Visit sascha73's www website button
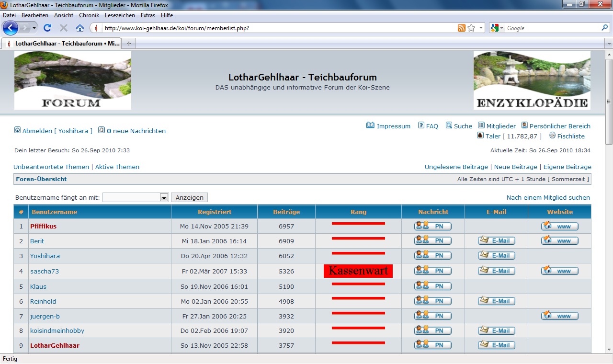This screenshot has height=364, width=613. click(559, 271)
